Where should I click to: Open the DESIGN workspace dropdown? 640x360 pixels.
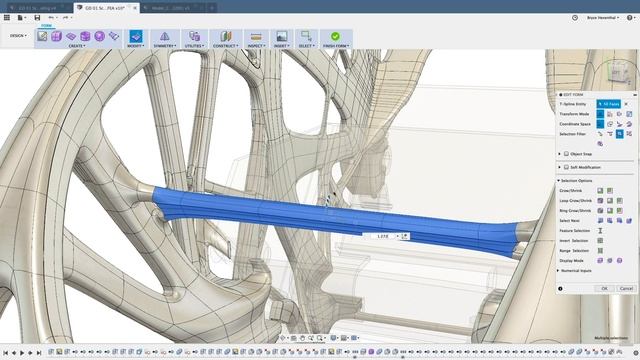point(18,36)
